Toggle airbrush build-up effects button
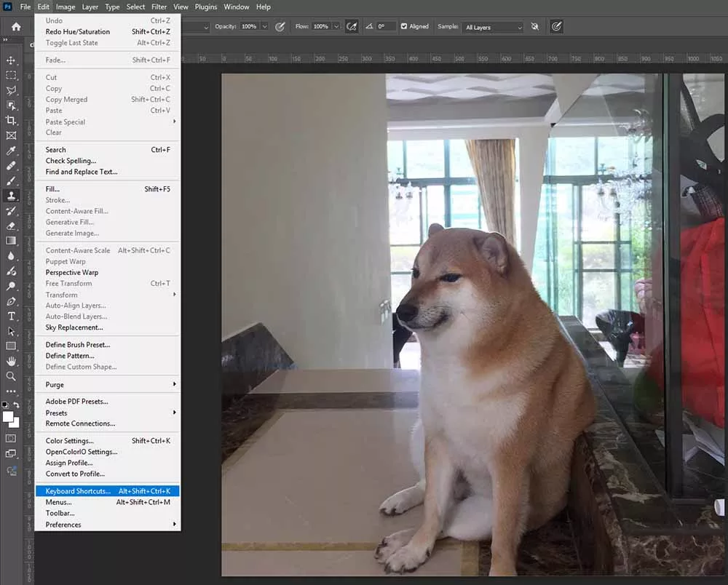Screen dimensions: 728x585 pos(352,26)
